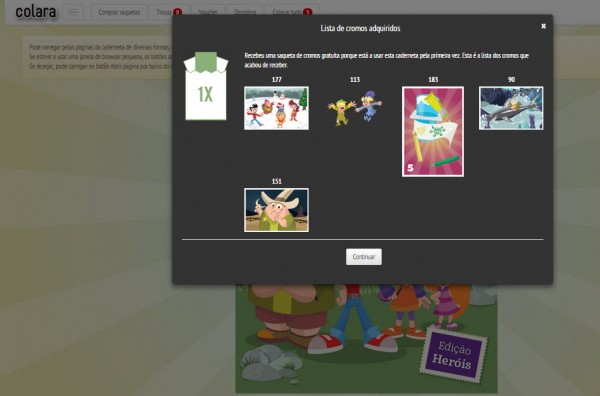Click the text label 113
Viewport: 600px width, 396px height.
click(355, 80)
